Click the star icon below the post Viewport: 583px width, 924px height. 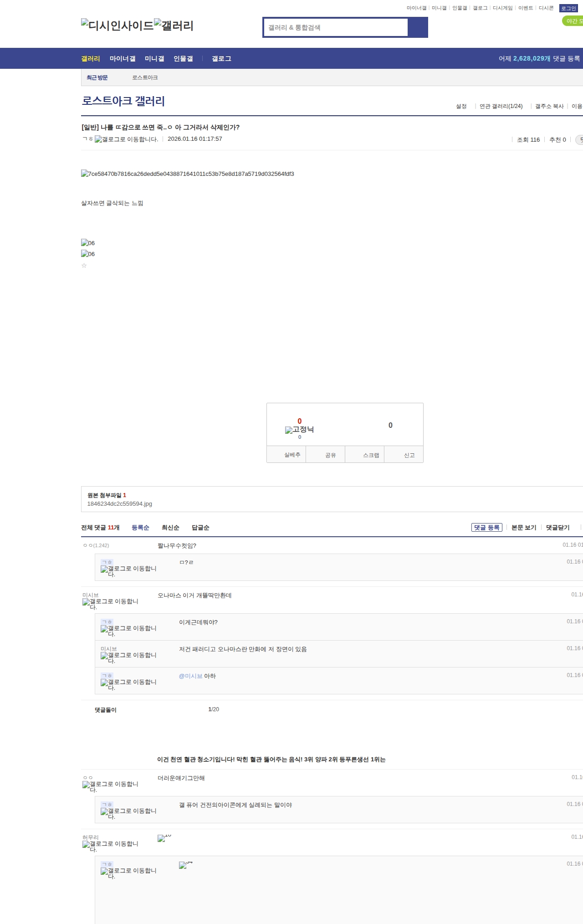pyautogui.click(x=84, y=266)
